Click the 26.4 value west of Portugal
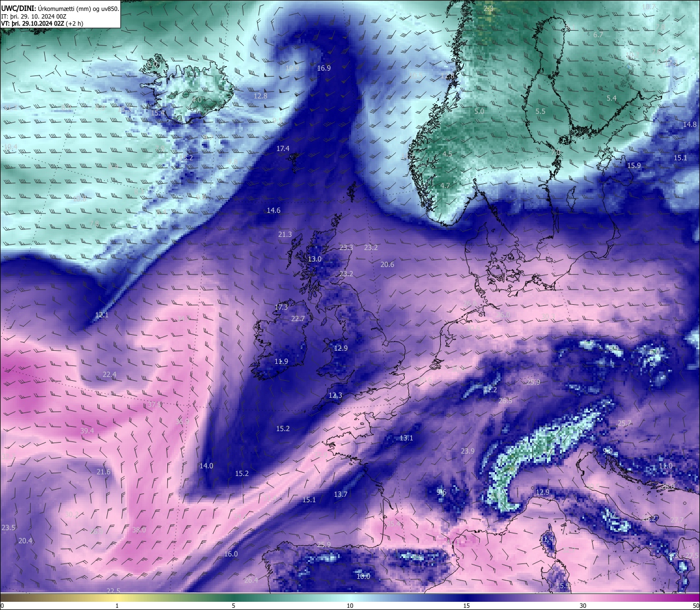Viewport: 700px width, 610px height. (x=250, y=580)
